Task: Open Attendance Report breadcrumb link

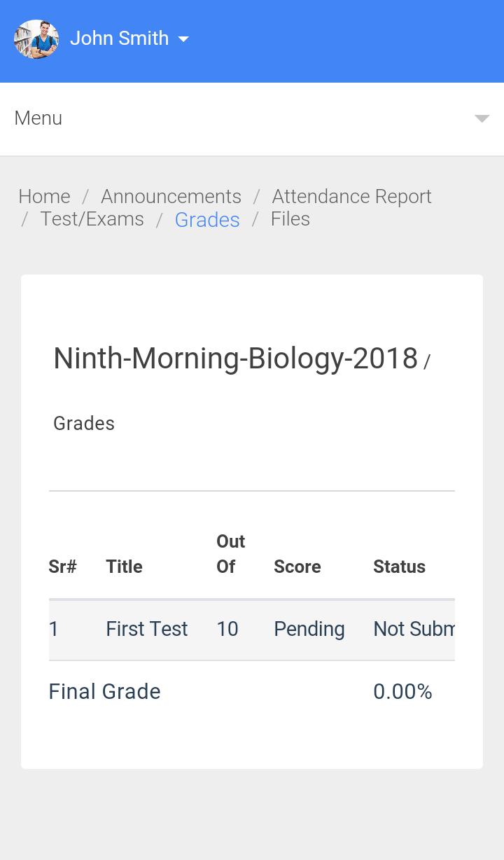Action: pos(351,197)
